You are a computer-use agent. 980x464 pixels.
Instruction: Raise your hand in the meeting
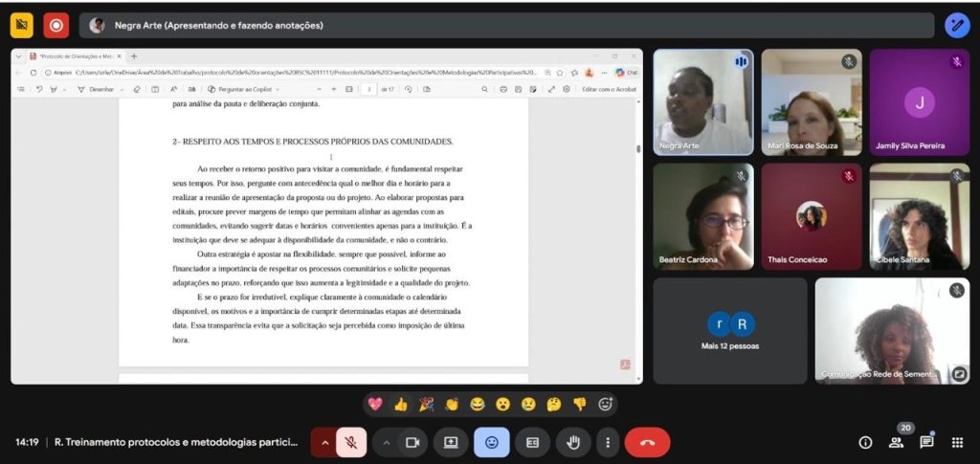[x=574, y=442]
